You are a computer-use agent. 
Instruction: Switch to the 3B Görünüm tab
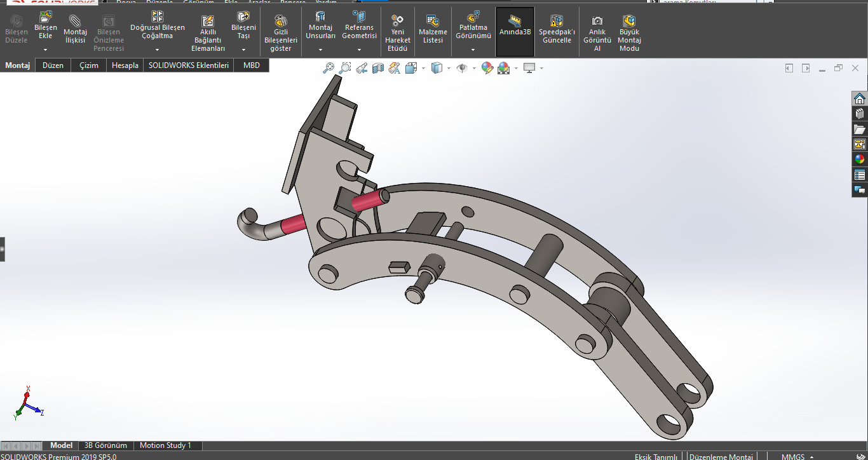[106, 445]
